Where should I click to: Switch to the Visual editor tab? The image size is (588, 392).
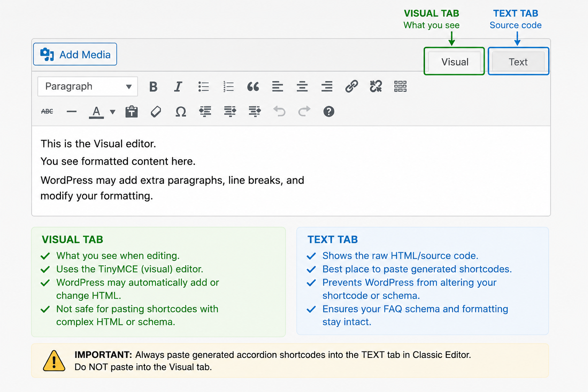click(454, 62)
